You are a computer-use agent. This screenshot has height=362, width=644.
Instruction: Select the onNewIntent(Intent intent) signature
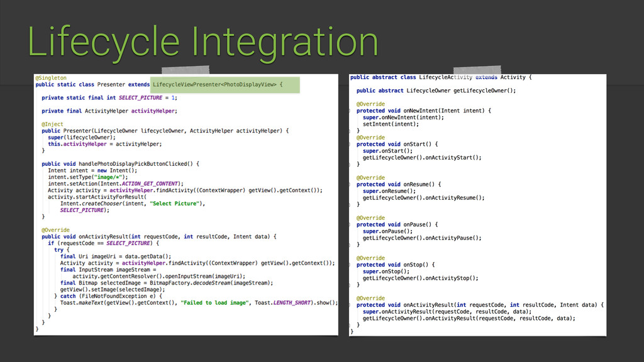point(423,111)
